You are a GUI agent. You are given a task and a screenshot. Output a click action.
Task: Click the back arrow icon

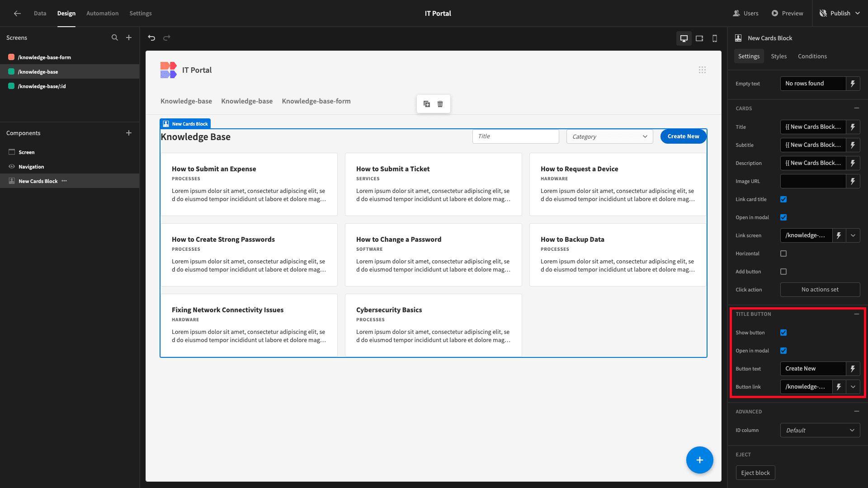pyautogui.click(x=17, y=14)
